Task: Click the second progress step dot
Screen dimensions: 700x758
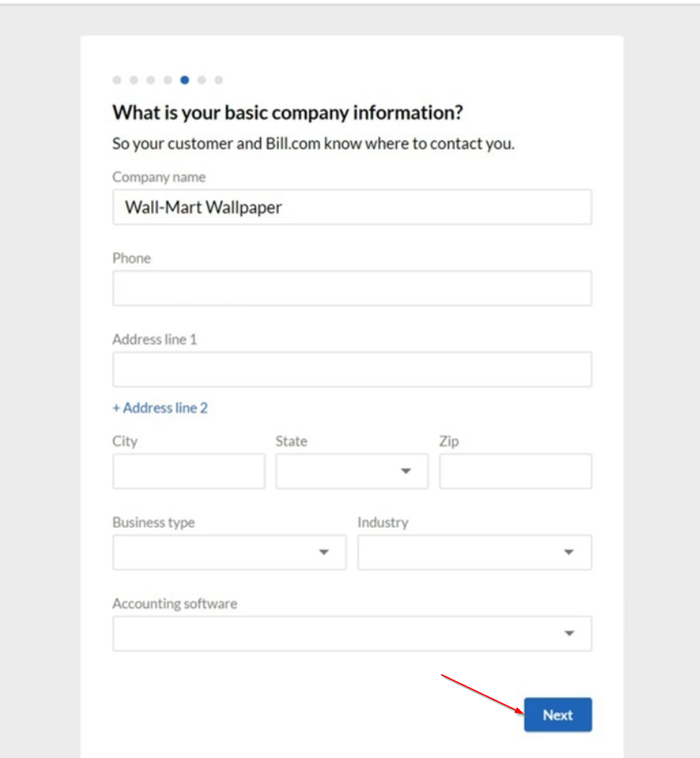Action: (x=134, y=80)
